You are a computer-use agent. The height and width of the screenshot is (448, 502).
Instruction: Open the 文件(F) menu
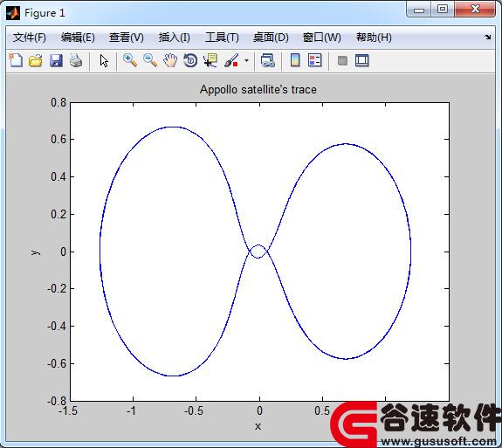30,38
